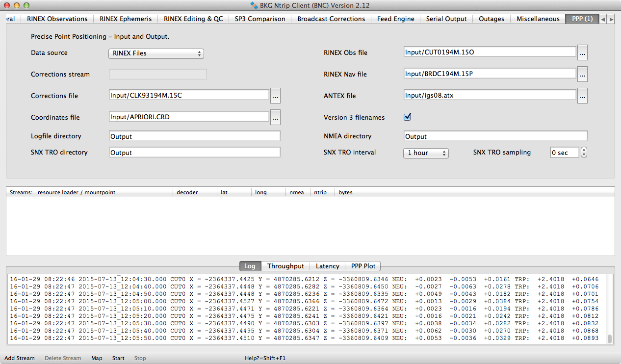Show the PPP Plot tab

click(363, 266)
